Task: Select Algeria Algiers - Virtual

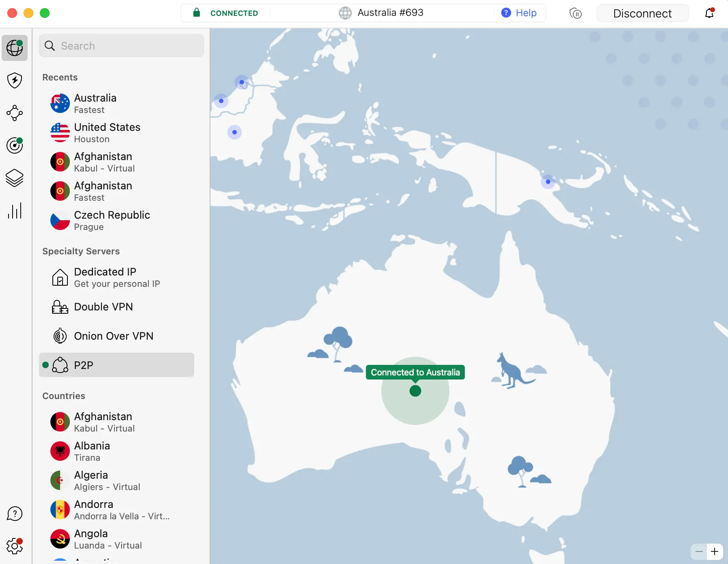Action: tap(117, 481)
